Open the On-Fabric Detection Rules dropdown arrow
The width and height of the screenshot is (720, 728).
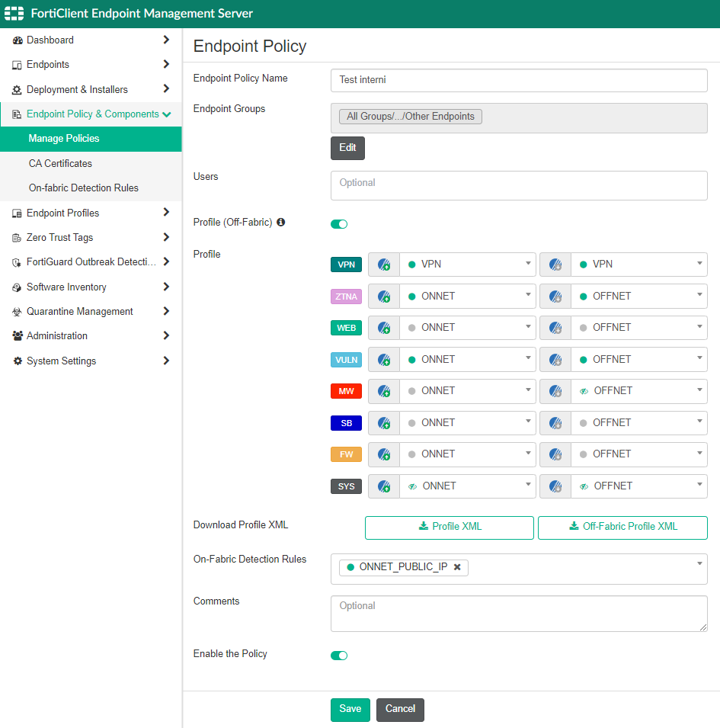pyautogui.click(x=699, y=563)
